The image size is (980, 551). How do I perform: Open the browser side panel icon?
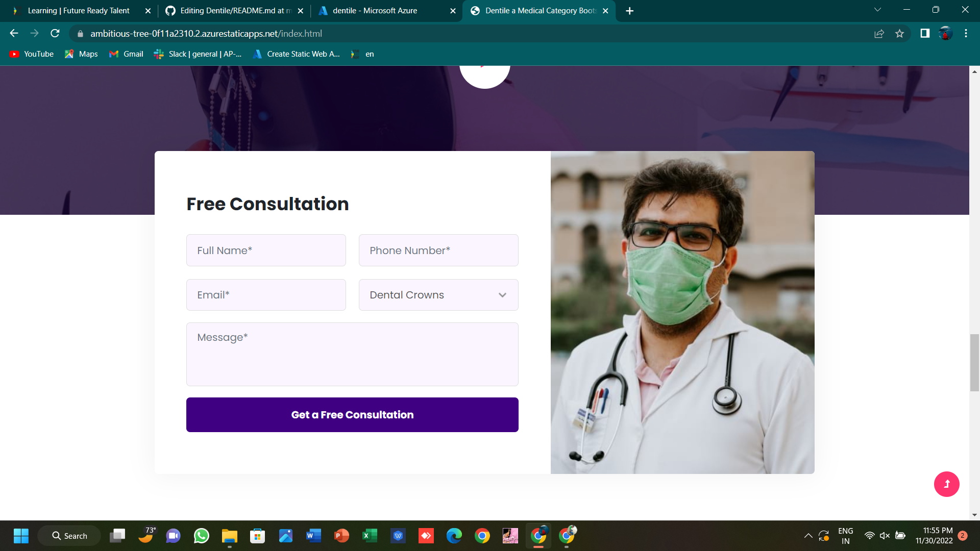tap(924, 33)
